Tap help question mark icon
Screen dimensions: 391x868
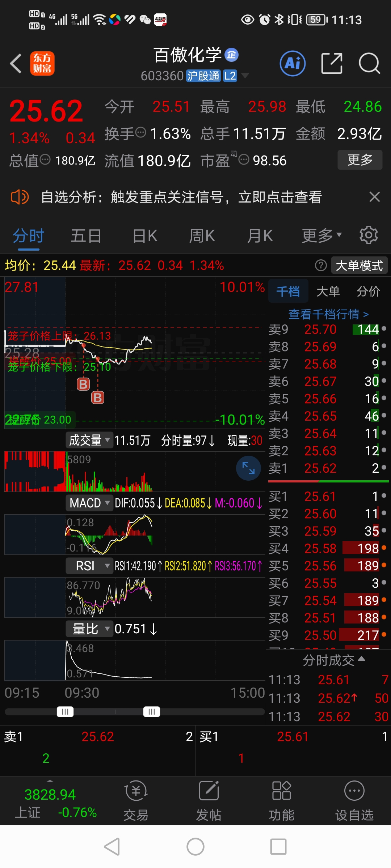click(x=321, y=265)
